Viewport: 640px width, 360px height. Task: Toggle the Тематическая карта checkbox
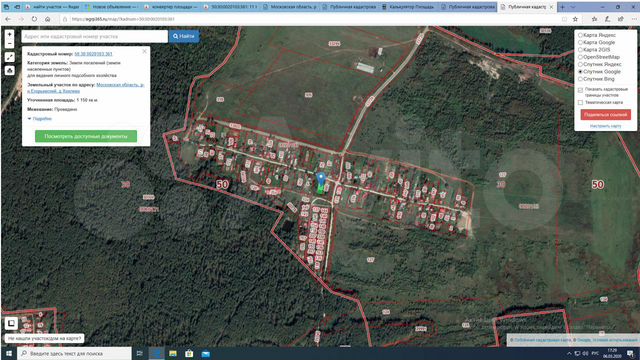tap(580, 102)
